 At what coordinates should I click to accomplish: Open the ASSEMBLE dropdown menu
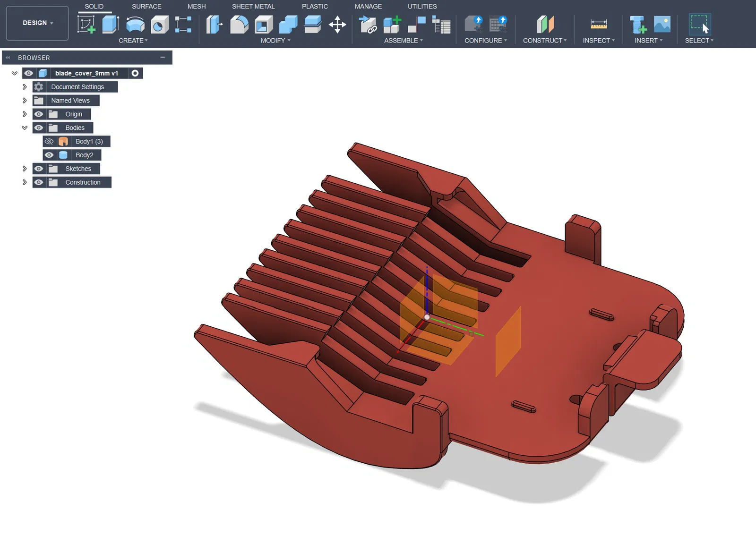403,41
